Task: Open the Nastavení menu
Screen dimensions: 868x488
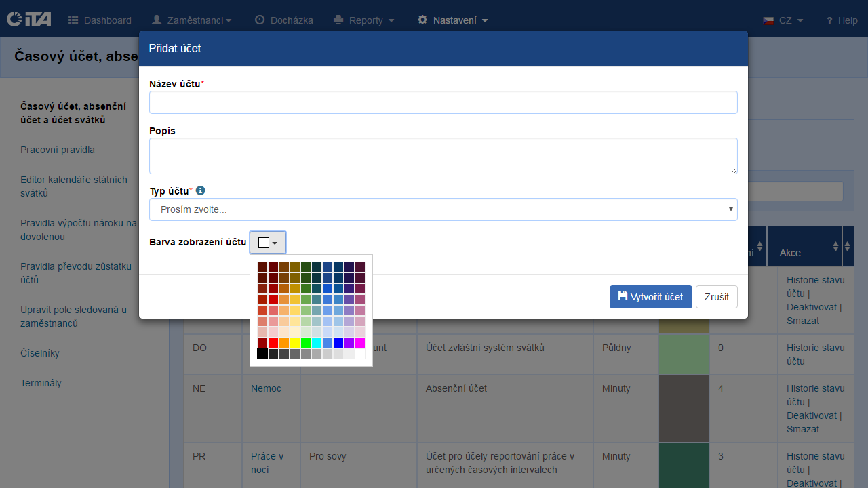Action: 452,20
